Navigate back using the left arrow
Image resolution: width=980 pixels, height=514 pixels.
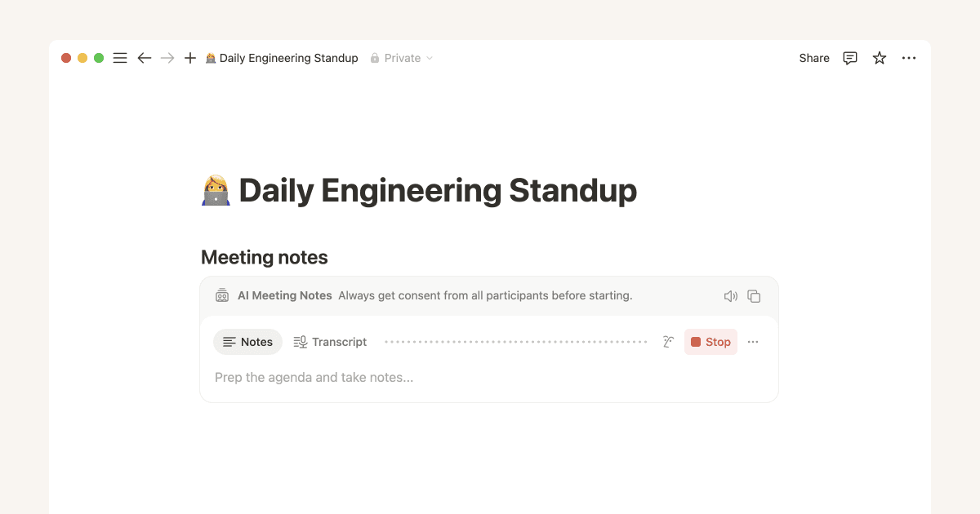click(145, 58)
